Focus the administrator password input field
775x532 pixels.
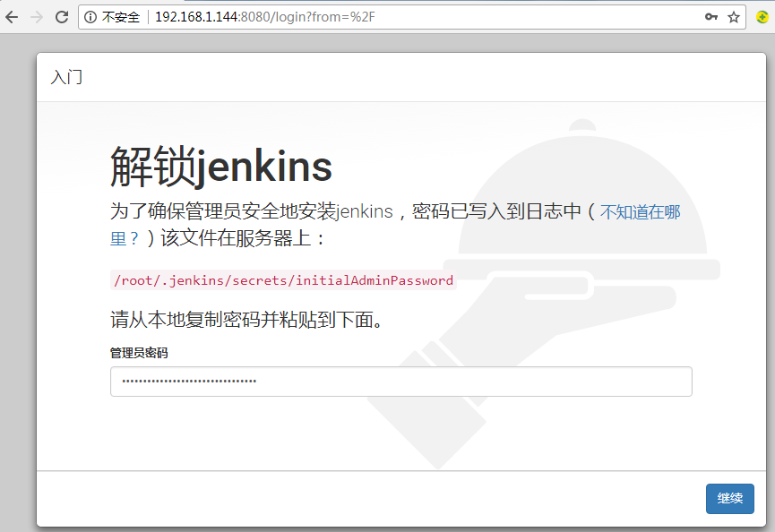pyautogui.click(x=400, y=382)
